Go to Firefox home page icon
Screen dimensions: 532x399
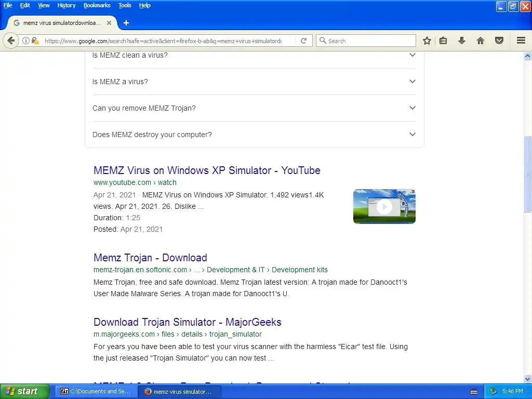point(481,41)
